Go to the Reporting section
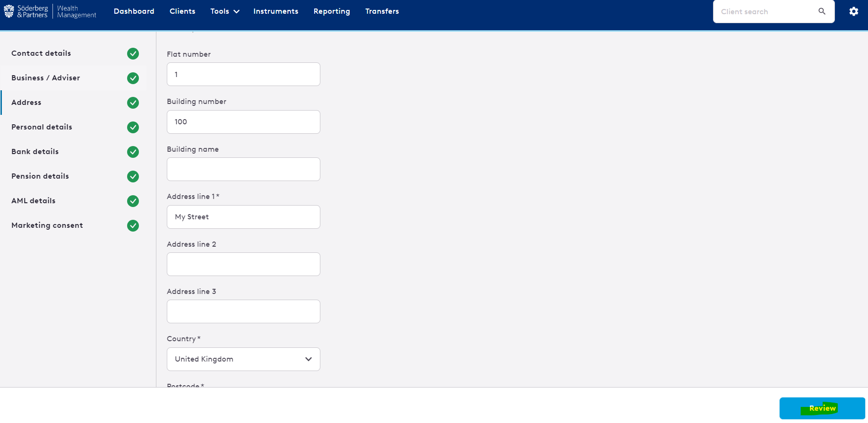 [x=332, y=11]
